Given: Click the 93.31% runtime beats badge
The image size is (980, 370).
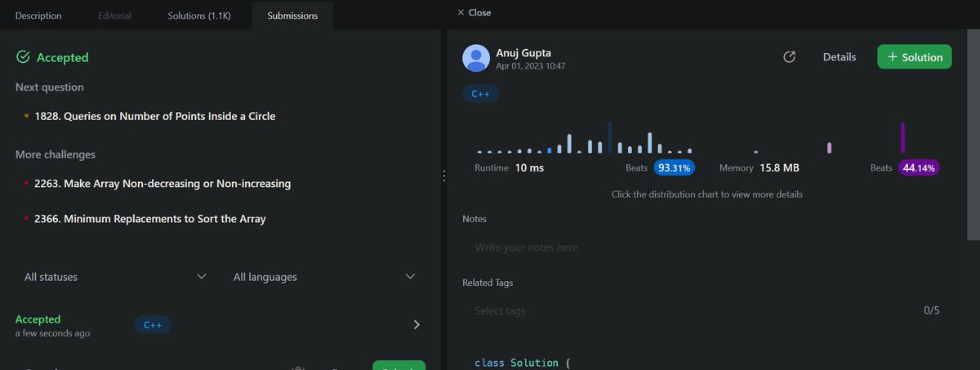Looking at the screenshot, I should [x=674, y=168].
